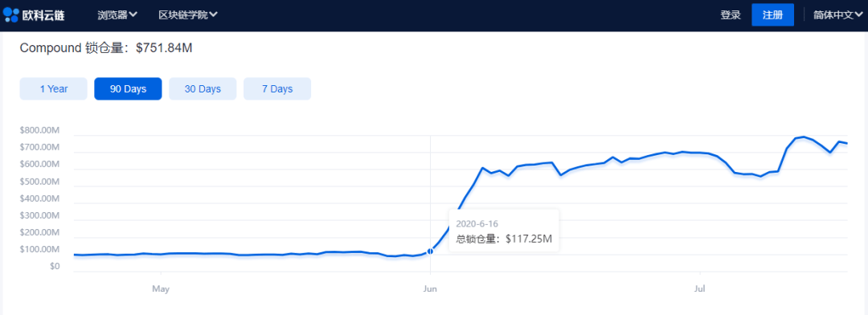Click the 2020-6-16 tooltip date
Image resolution: width=868 pixels, height=315 pixels.
[477, 223]
